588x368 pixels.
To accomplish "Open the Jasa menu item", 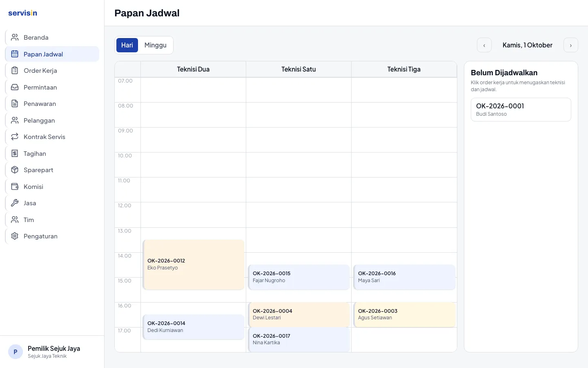I will click(x=52, y=203).
